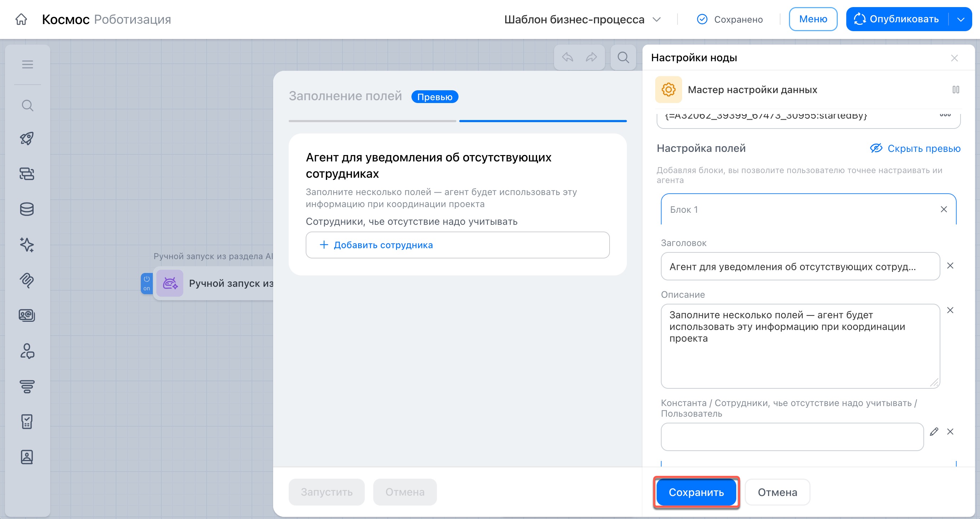The height and width of the screenshot is (519, 980).
Task: Click the undo arrow on canvas toolbar
Action: click(567, 57)
